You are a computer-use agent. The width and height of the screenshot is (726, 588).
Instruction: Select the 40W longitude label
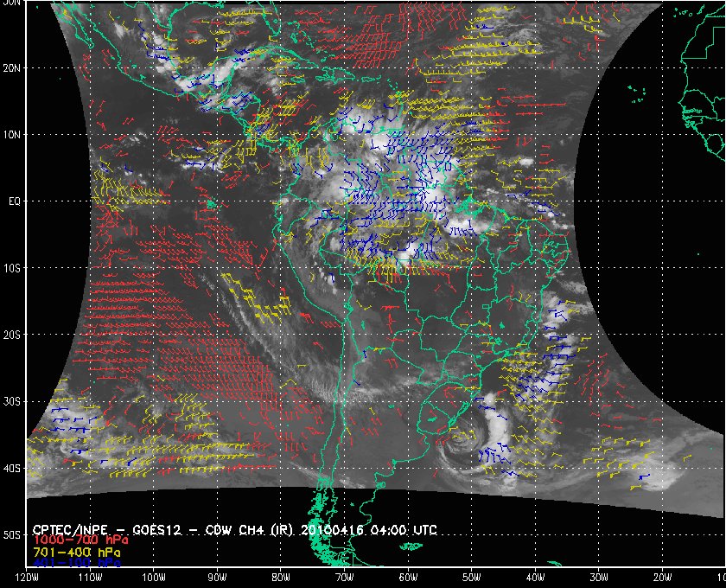535,578
